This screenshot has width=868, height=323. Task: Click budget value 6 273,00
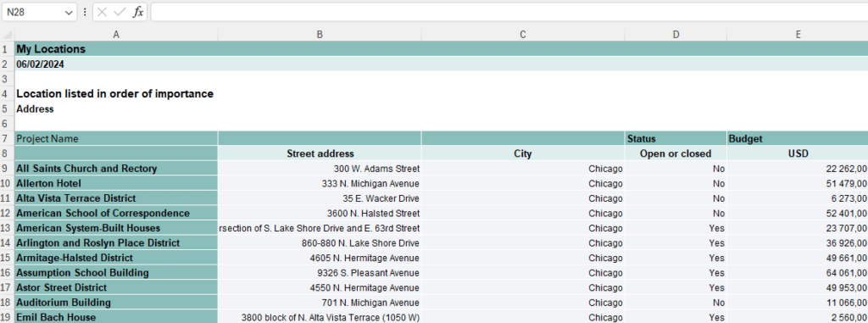(x=798, y=198)
